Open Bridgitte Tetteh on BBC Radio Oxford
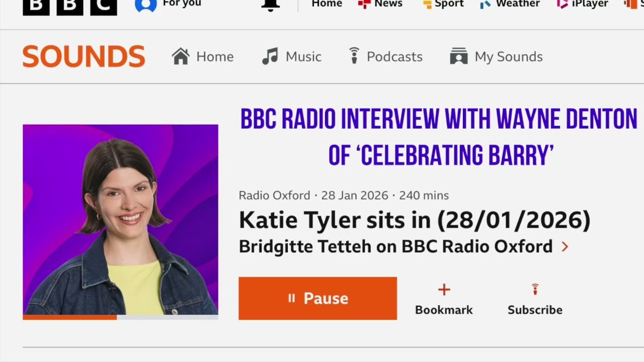 (x=395, y=246)
